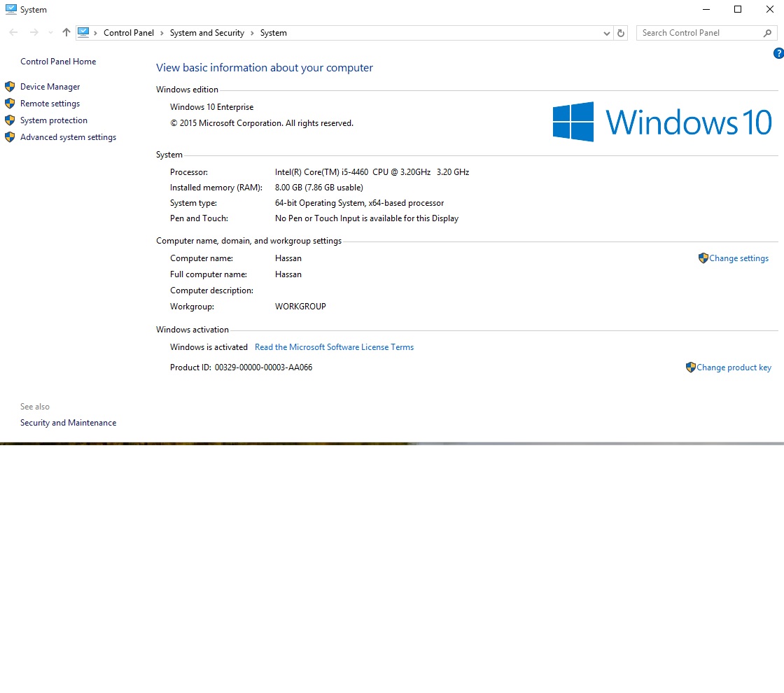Open Remote settings link
784x693 pixels.
coord(50,104)
